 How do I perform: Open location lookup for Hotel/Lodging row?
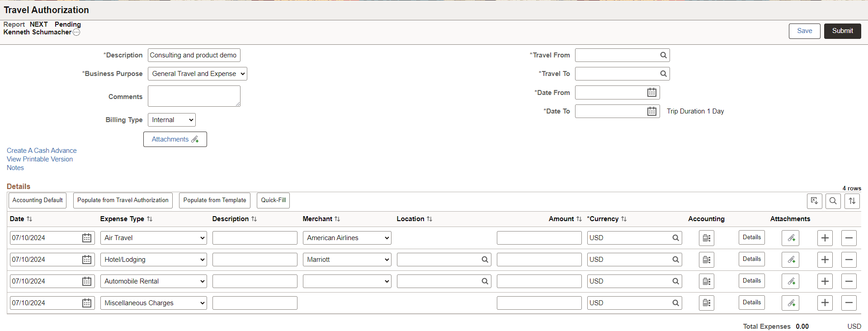(x=485, y=260)
